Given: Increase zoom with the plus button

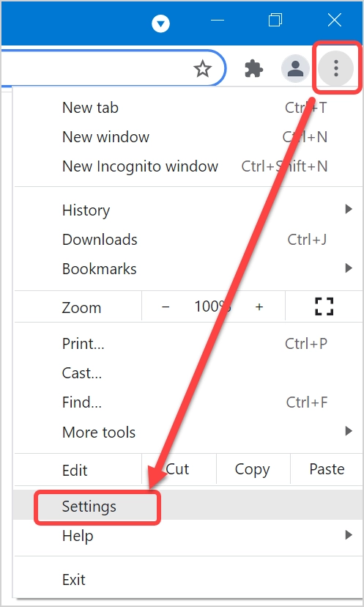Looking at the screenshot, I should coord(259,306).
